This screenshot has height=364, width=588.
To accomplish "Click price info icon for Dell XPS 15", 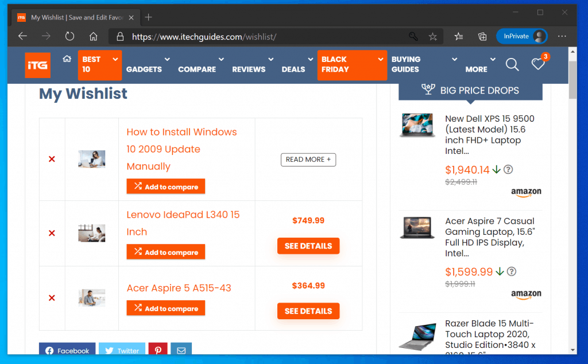I will pyautogui.click(x=508, y=169).
